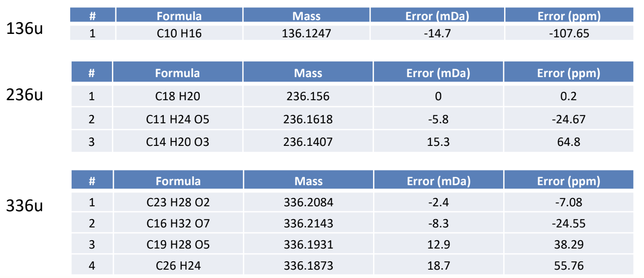Screen dimensions: 644x278
Task: Click the 38.29 ppm error value
Action: tap(569, 245)
